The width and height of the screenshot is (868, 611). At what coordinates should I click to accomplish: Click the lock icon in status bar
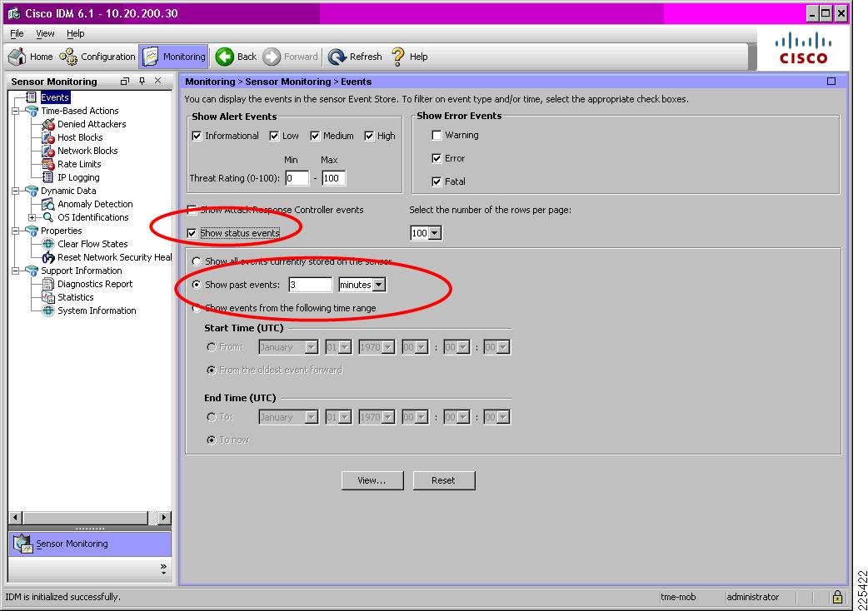click(x=837, y=597)
